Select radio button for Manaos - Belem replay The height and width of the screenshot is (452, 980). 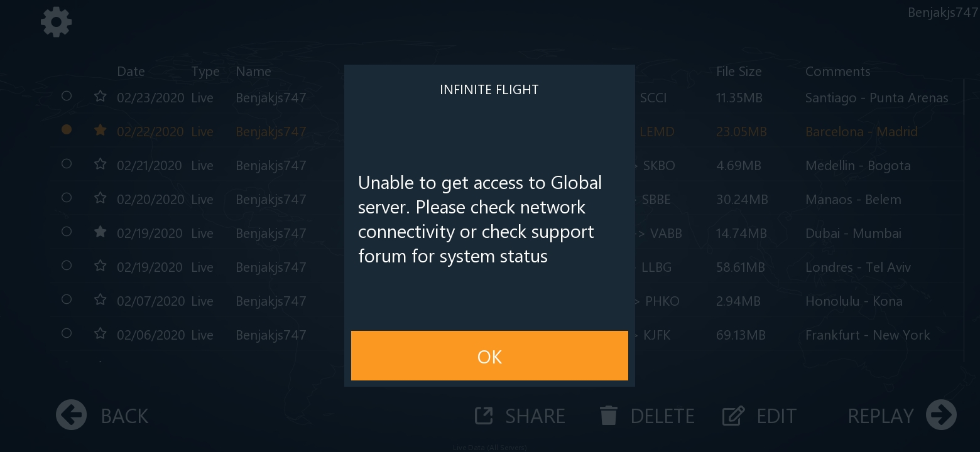pos(67,198)
